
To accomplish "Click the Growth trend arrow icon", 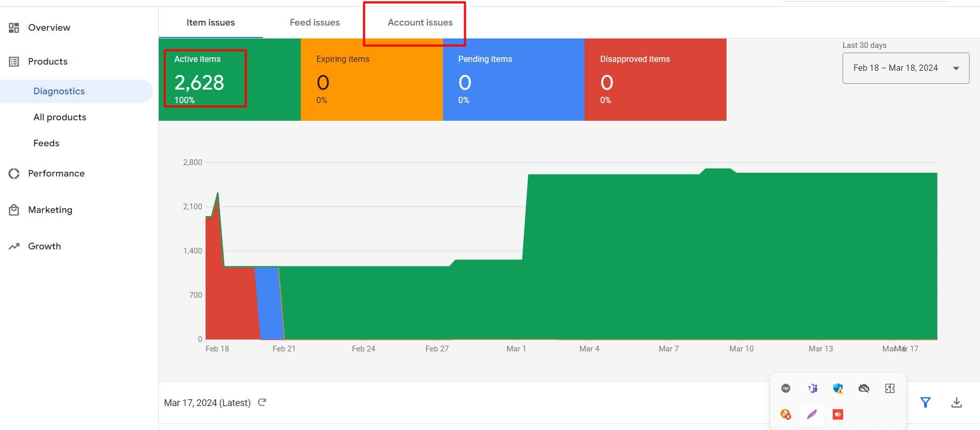I will 14,246.
